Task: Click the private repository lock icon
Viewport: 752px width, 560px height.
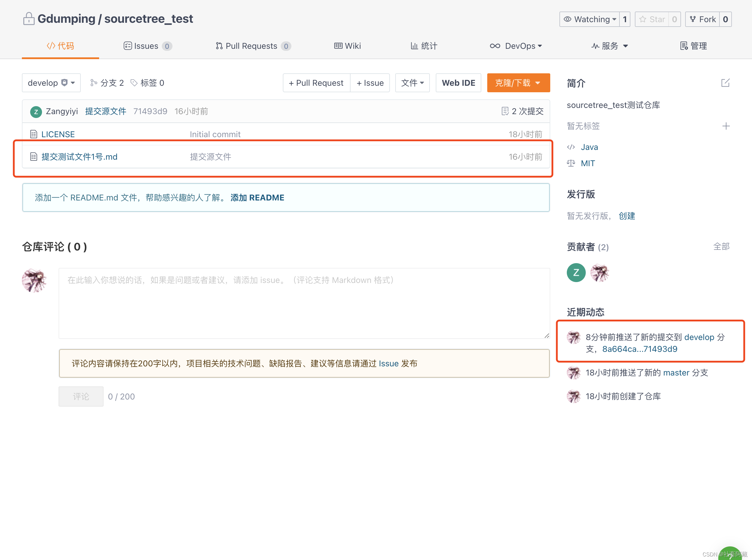Action: click(29, 19)
